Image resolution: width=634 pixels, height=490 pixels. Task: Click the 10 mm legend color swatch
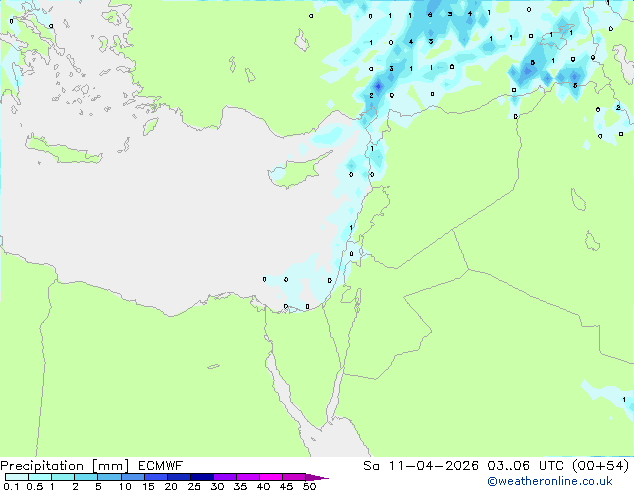point(132,477)
